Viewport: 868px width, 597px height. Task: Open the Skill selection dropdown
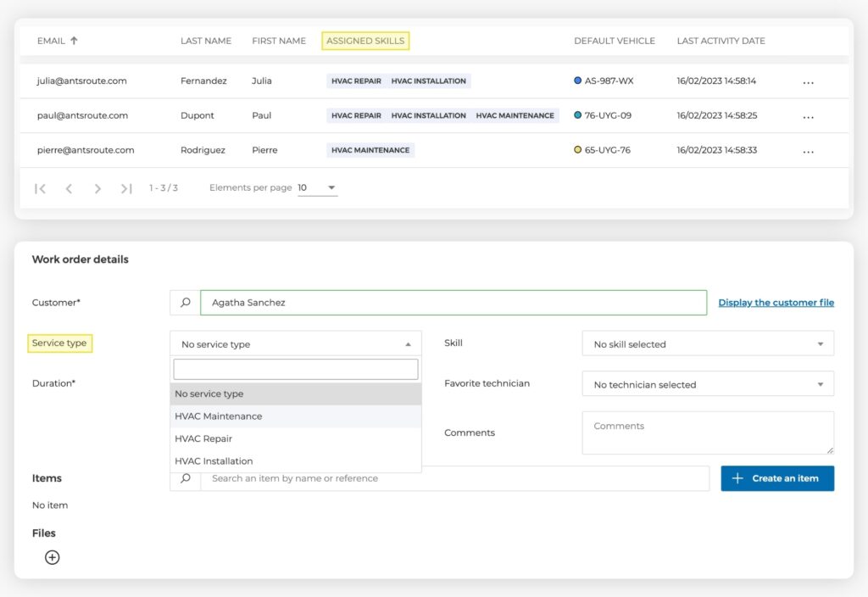pos(708,343)
